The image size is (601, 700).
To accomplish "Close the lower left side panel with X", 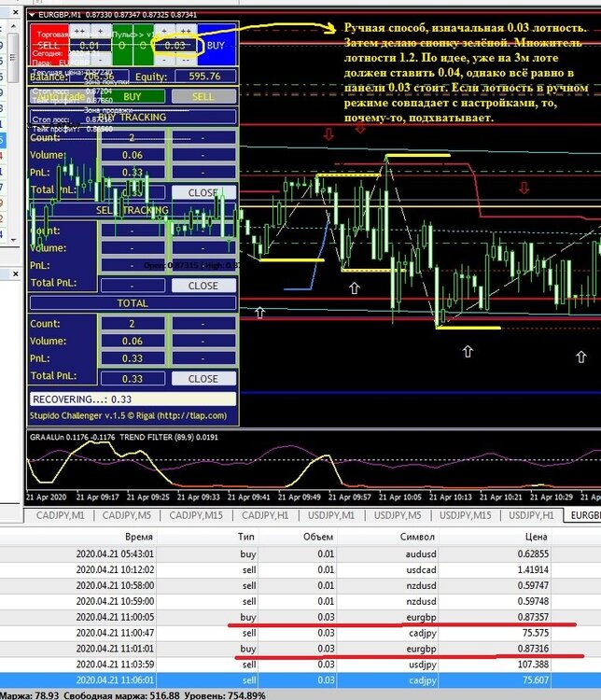I will tap(15, 273).
